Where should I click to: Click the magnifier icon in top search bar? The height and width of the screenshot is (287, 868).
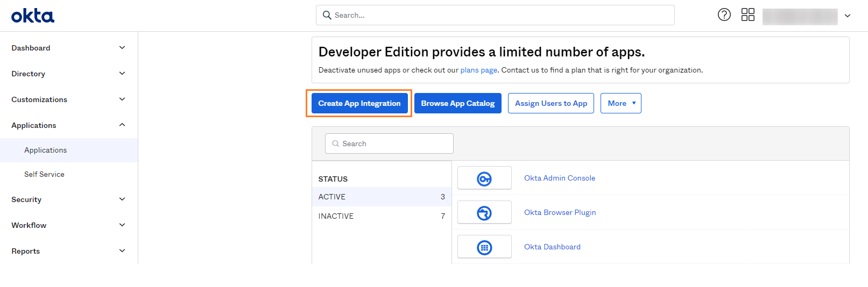(x=327, y=15)
